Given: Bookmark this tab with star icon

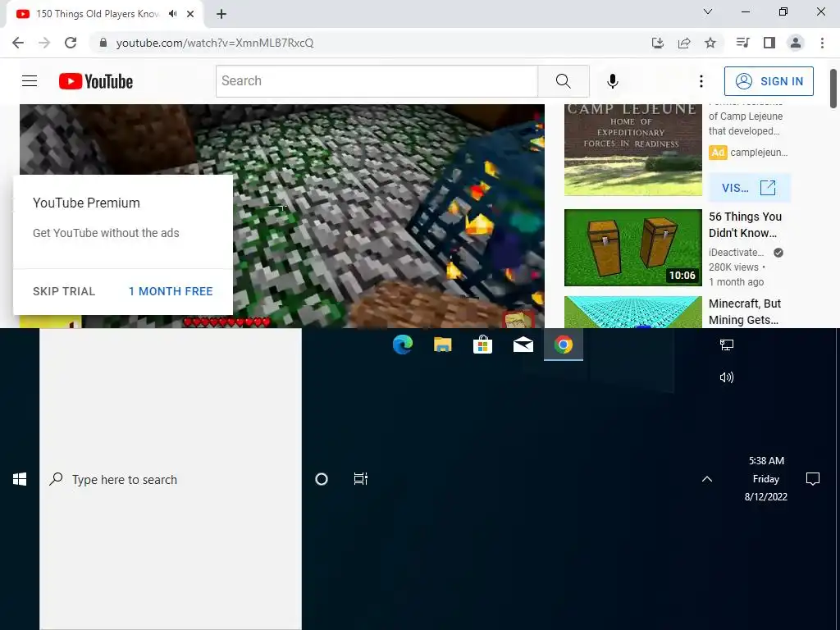Looking at the screenshot, I should [x=710, y=43].
